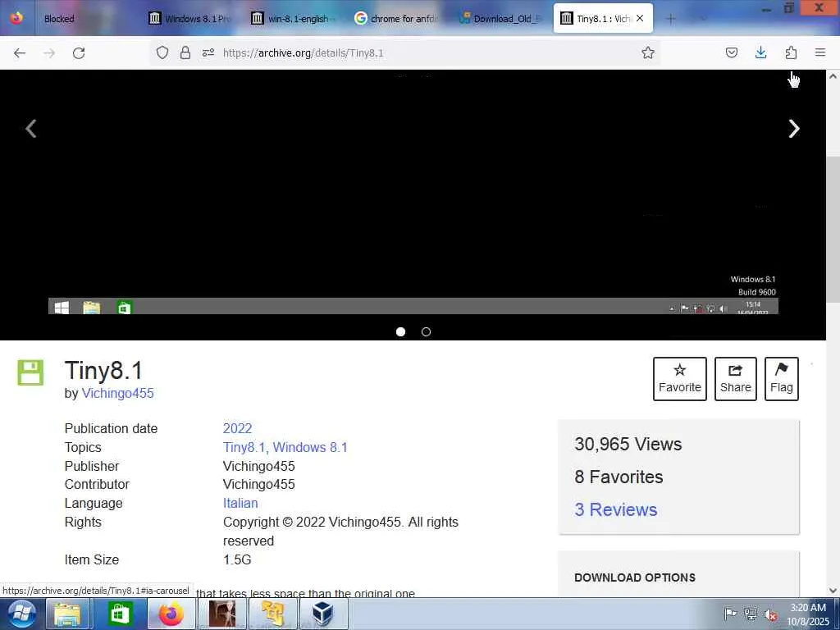This screenshot has height=630, width=840.
Task: Click the Favorite star button
Action: 680,379
